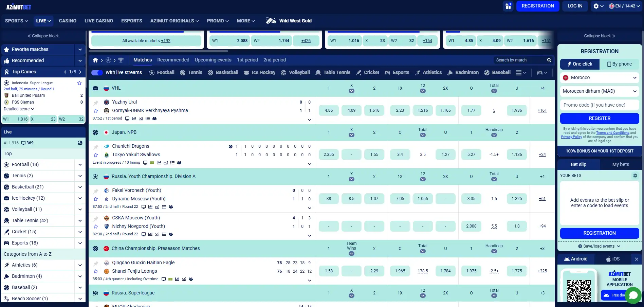Pin the Fakel Voronezh (Youth) match
Viewport: 644px width, 307px height.
96,191
